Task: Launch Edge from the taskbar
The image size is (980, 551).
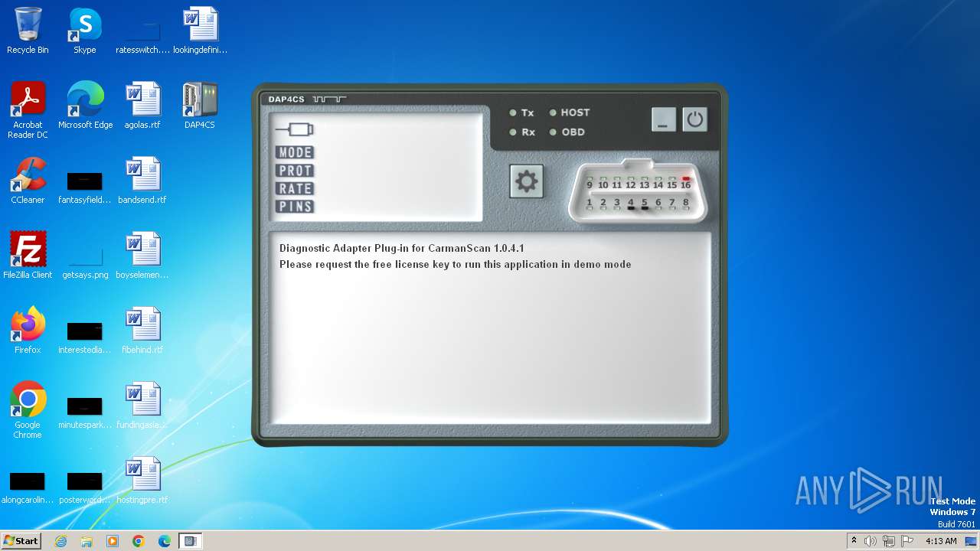Action: [x=165, y=541]
